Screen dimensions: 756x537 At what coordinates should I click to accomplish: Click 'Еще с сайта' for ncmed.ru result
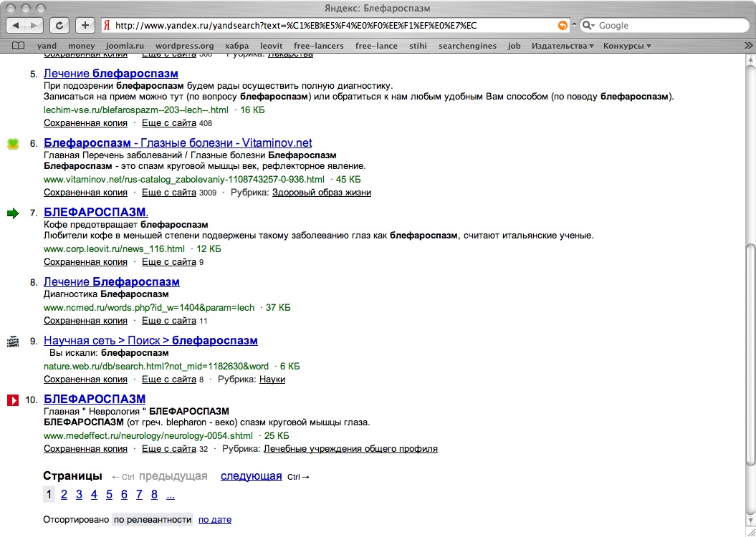click(168, 321)
